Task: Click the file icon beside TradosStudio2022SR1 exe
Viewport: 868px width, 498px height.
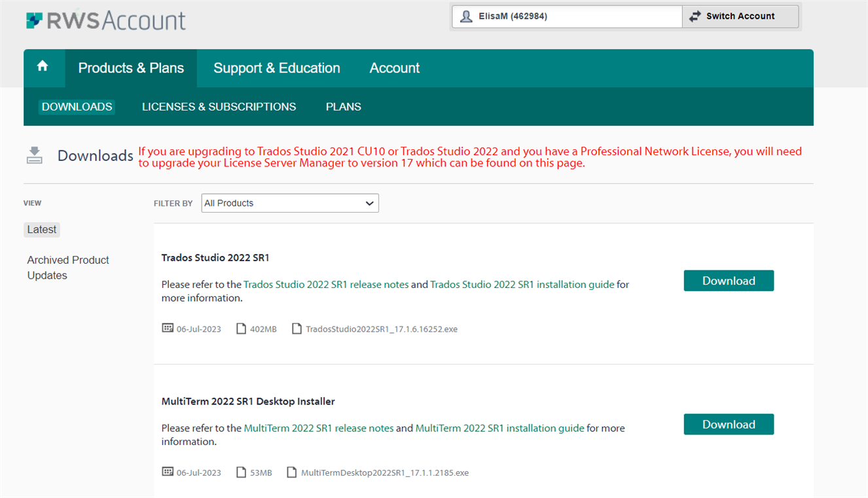Action: coord(297,329)
